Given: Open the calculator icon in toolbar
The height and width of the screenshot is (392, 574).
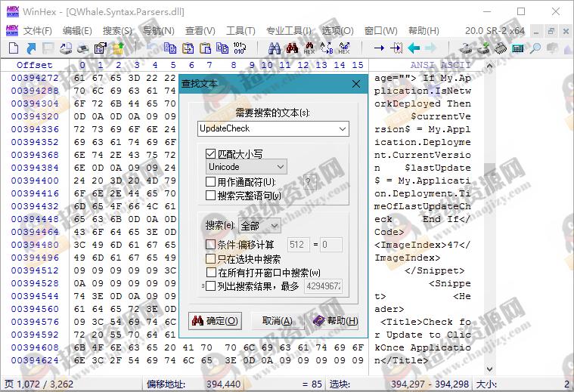Looking at the screenshot, I should tap(517, 48).
